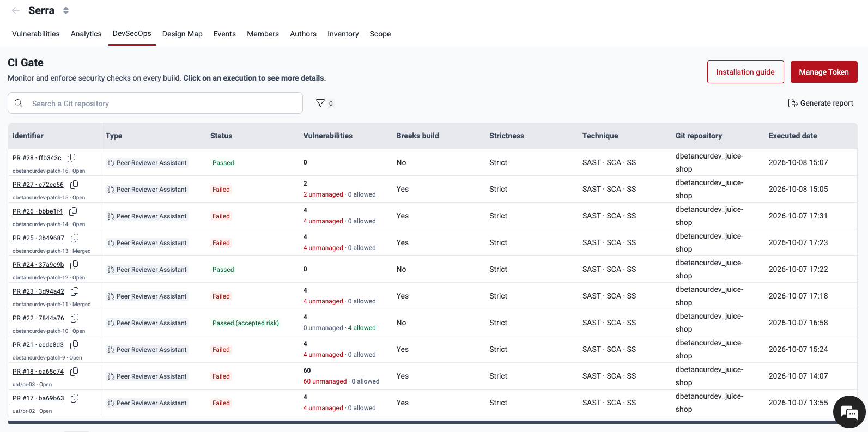Click the Manage Token button
This screenshot has width=868, height=432.
(824, 72)
